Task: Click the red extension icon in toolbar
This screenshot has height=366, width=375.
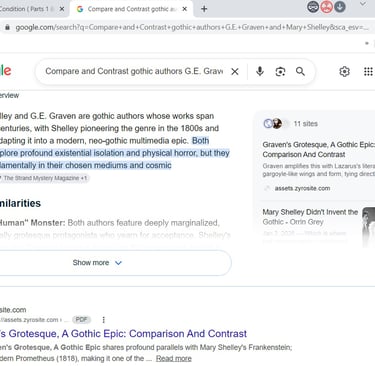Action: point(326,7)
